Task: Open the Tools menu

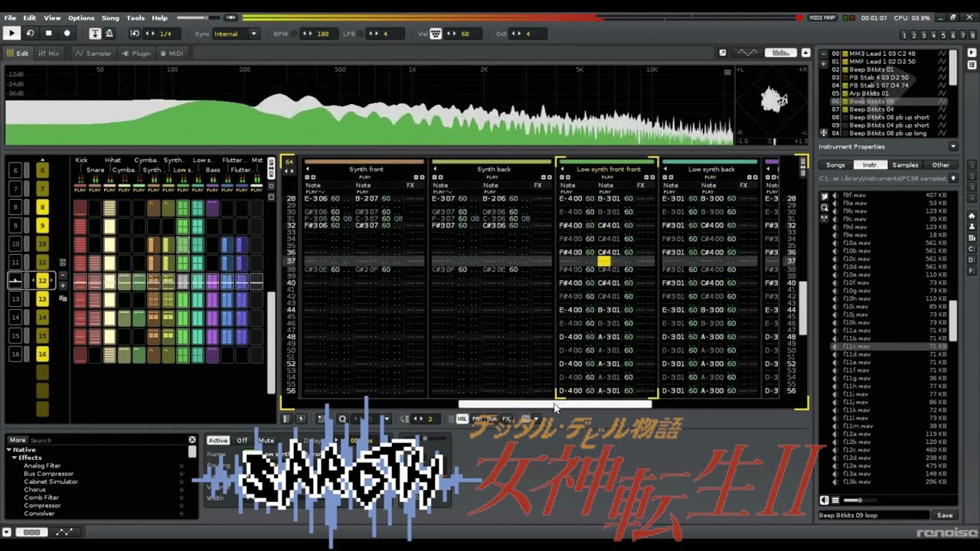Action: point(136,18)
